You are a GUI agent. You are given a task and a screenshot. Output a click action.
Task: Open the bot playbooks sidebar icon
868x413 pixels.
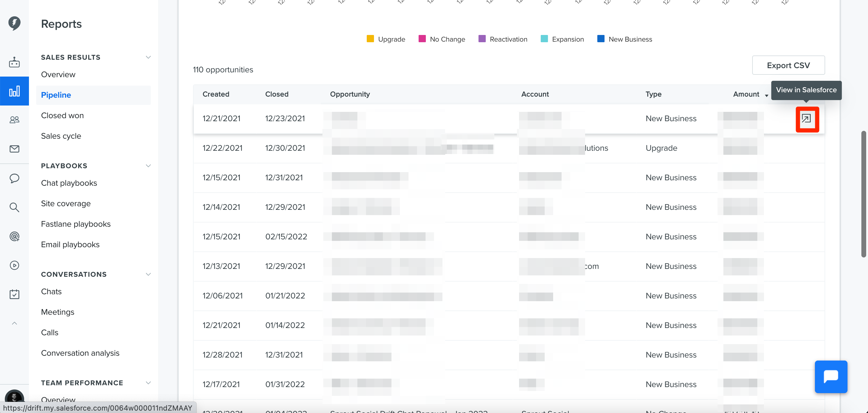coord(14,62)
